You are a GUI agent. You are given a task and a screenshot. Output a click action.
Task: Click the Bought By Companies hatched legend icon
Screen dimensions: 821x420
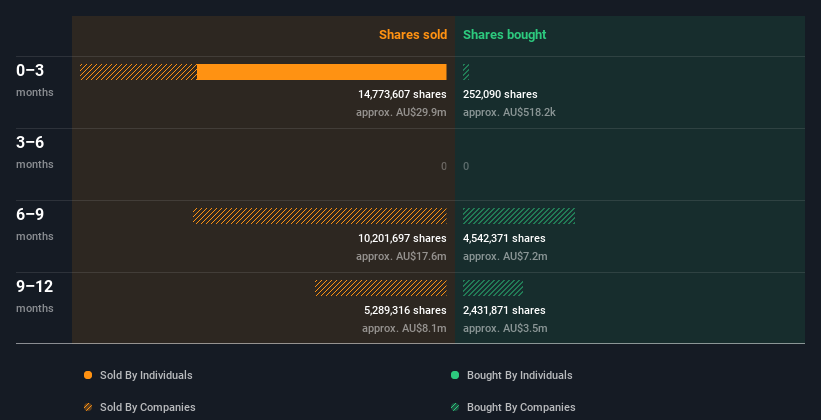point(455,407)
